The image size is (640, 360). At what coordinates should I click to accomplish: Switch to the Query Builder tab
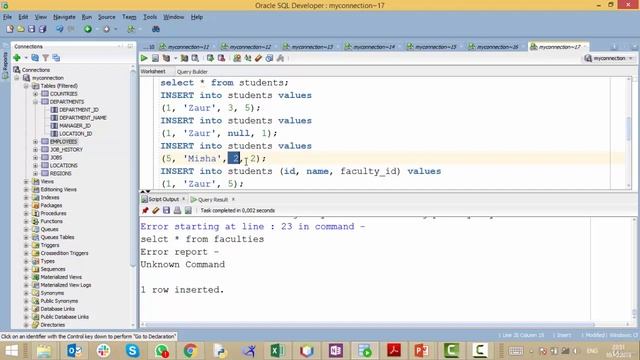coord(192,72)
